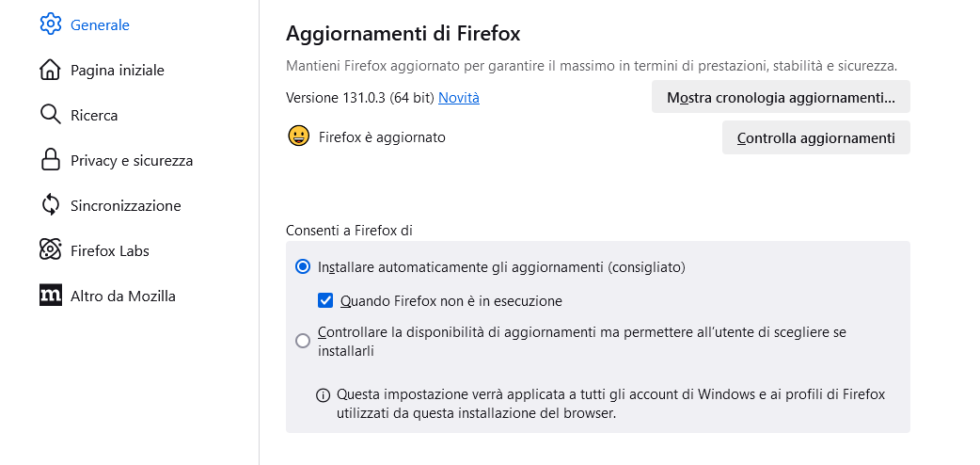
Task: Click the Privacy e sicurezza padlock icon
Action: pyautogui.click(x=50, y=160)
